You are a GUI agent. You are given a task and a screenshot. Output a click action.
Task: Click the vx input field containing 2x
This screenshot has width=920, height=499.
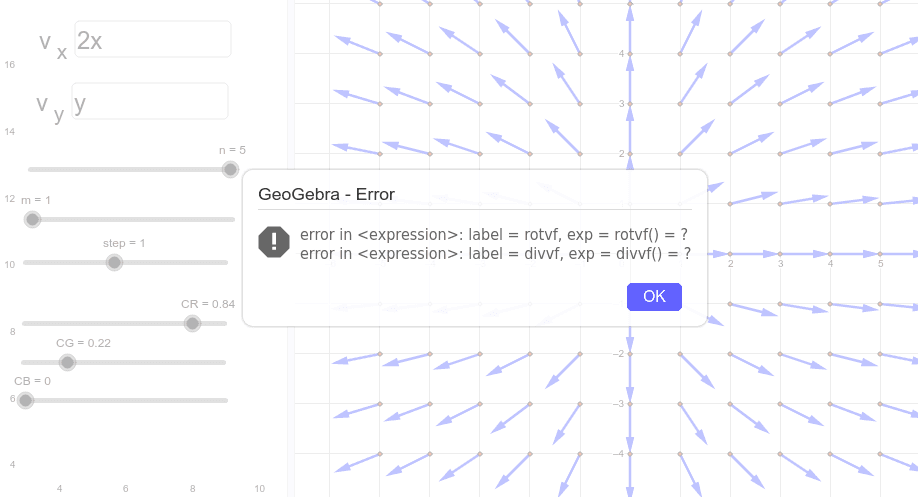click(153, 39)
